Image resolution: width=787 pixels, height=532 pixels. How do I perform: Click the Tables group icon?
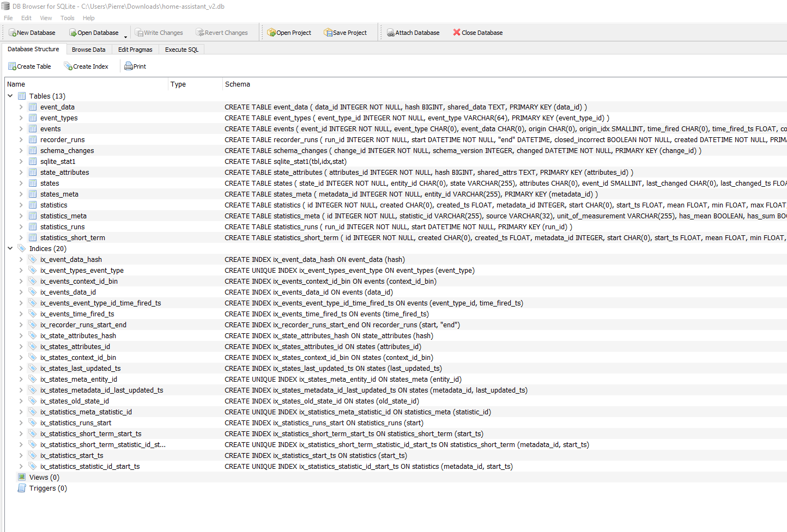click(22, 96)
